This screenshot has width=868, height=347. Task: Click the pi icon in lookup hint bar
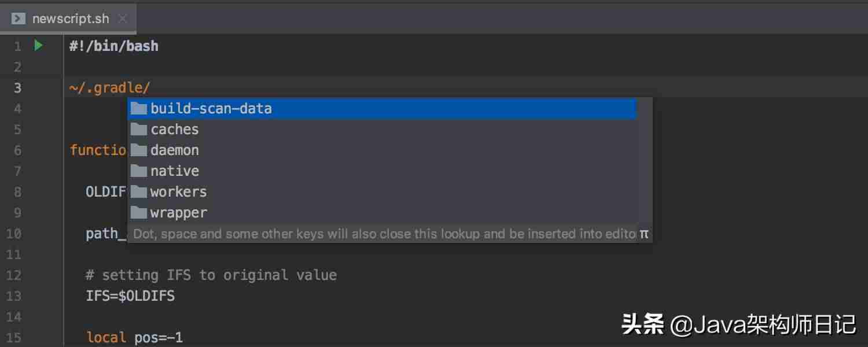click(644, 234)
